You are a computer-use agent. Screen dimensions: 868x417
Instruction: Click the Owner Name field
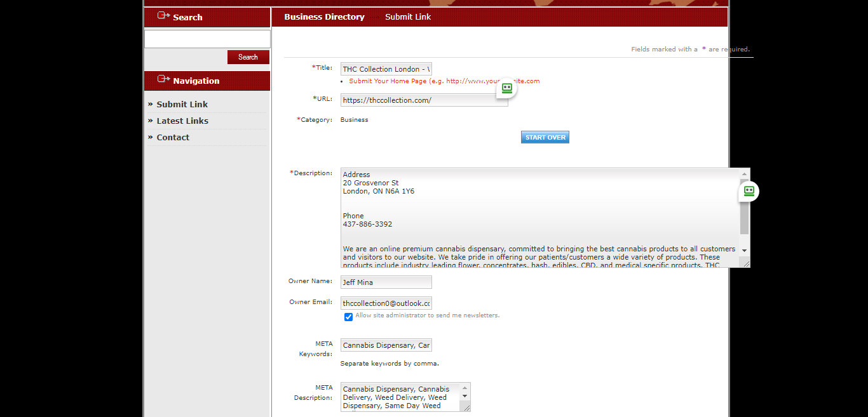click(x=386, y=282)
